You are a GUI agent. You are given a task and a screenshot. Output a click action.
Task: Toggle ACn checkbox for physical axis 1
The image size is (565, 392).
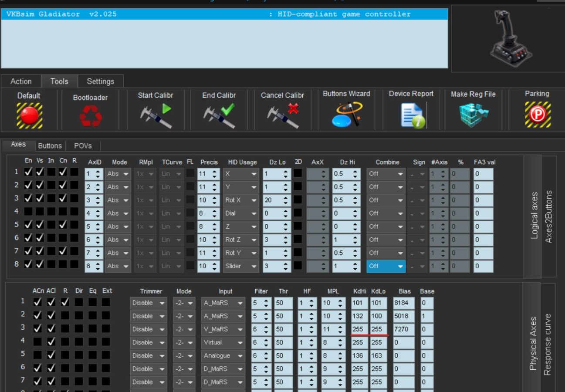point(37,302)
